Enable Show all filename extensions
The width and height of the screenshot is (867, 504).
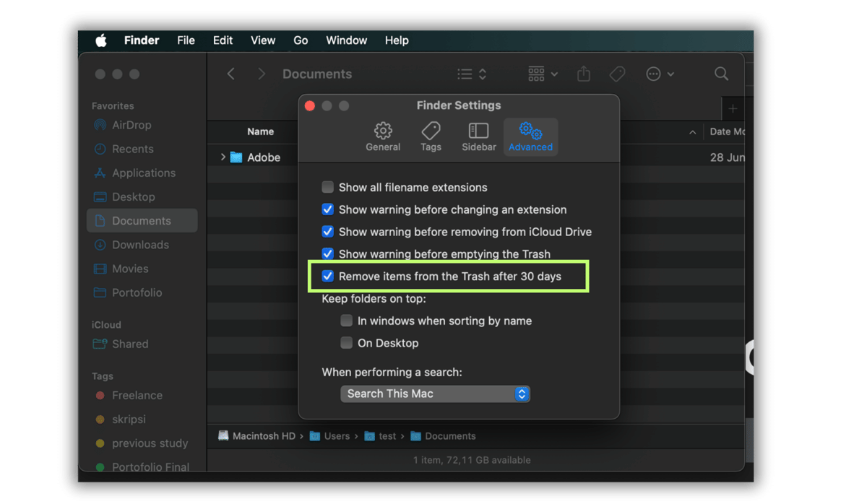click(x=327, y=187)
